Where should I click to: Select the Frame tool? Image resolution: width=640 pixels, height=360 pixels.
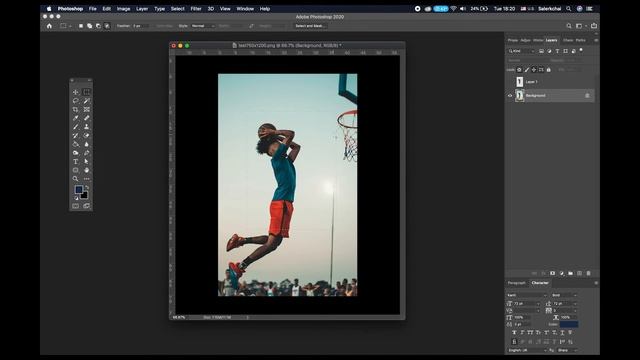(x=87, y=109)
